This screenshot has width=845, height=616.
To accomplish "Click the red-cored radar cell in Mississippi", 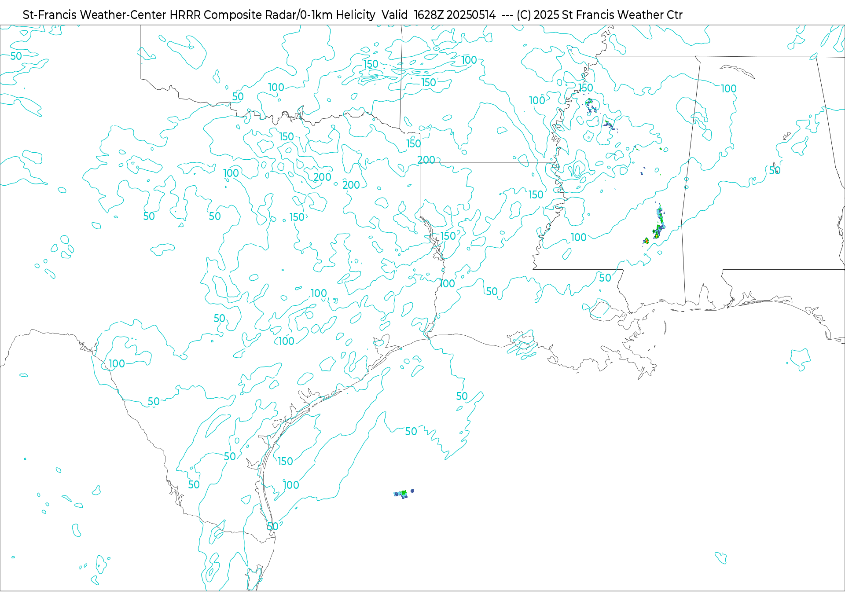I will click(x=646, y=241).
